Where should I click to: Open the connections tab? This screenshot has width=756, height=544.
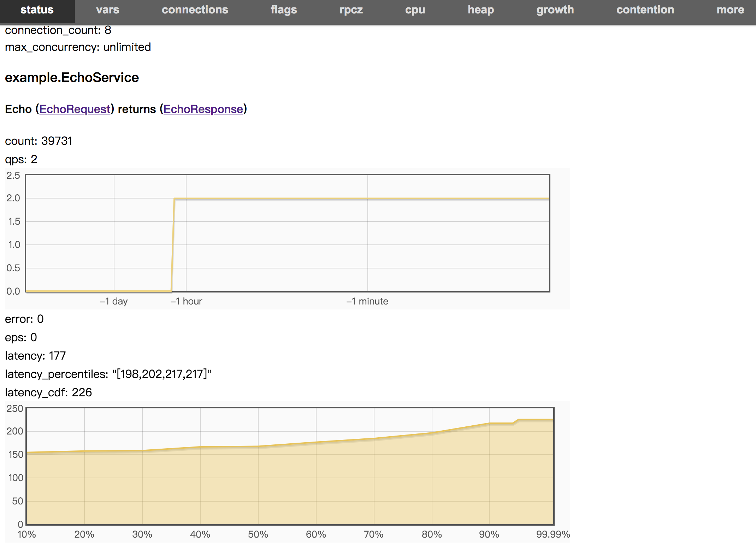pyautogui.click(x=195, y=10)
